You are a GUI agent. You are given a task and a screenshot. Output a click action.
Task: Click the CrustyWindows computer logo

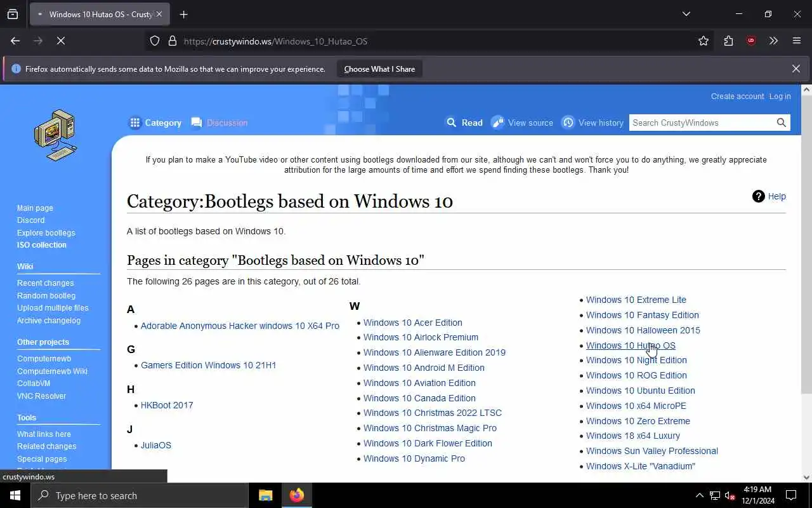click(x=55, y=135)
